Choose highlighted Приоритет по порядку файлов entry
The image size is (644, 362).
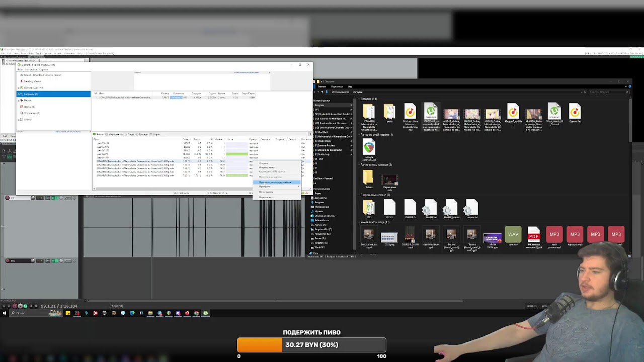(x=277, y=182)
